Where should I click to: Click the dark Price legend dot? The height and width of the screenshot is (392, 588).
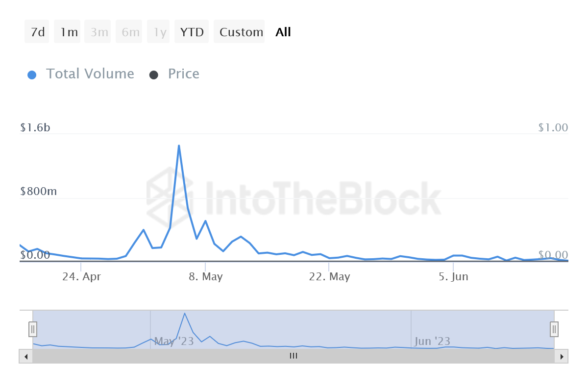(x=154, y=75)
